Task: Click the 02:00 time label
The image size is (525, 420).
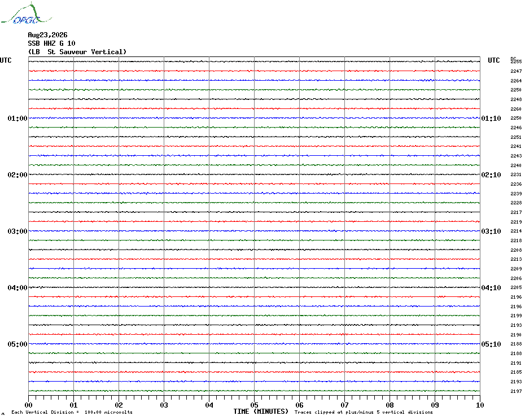Action: coord(17,175)
